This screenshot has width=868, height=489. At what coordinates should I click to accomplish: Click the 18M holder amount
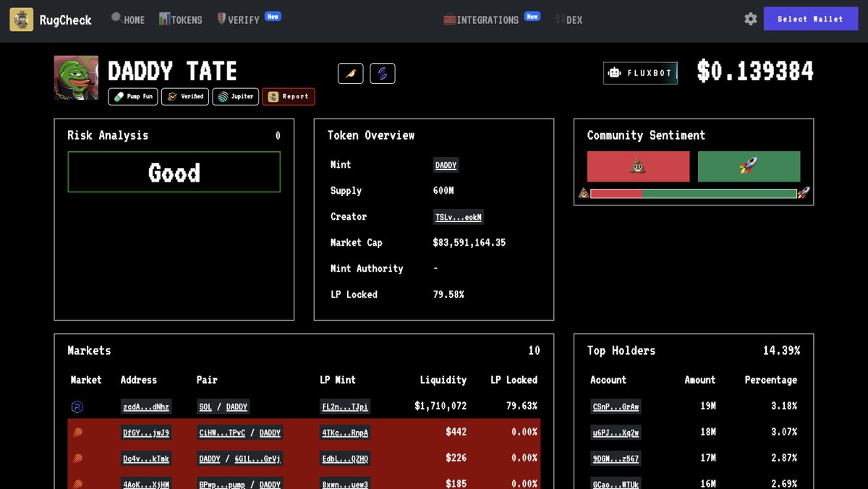tap(707, 433)
